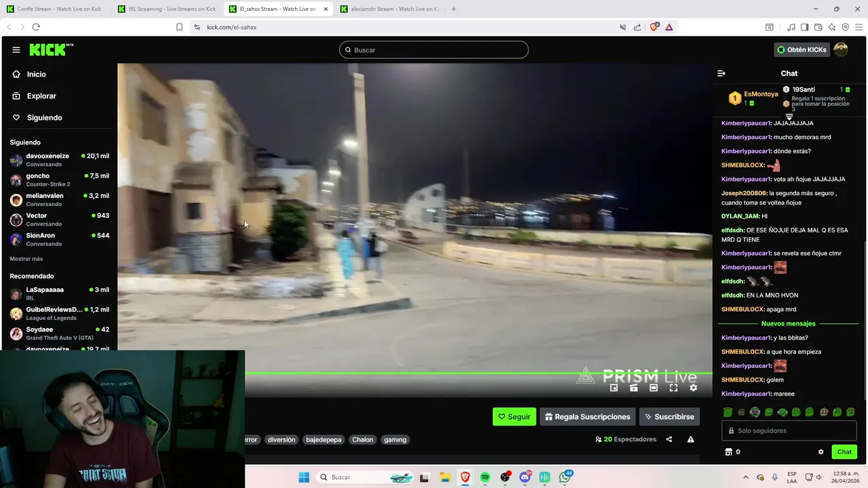Open Brave main menu icon
Screen dimensions: 868x488
tap(859, 27)
